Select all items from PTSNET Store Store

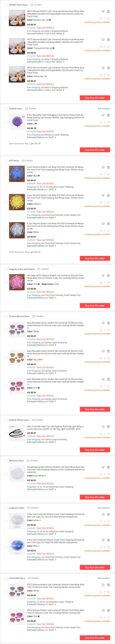[x=6, y=5]
